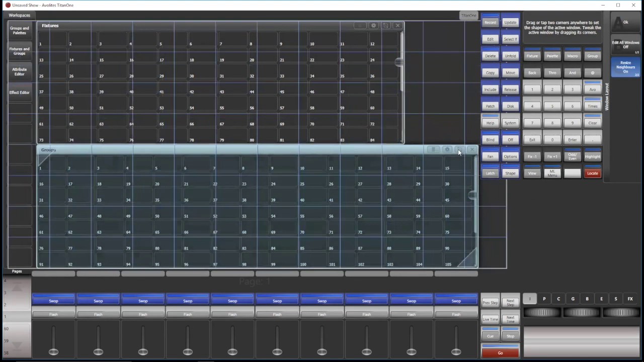The width and height of the screenshot is (644, 362).
Task: Toggle Resize Neighbours softkey
Action: click(x=625, y=67)
